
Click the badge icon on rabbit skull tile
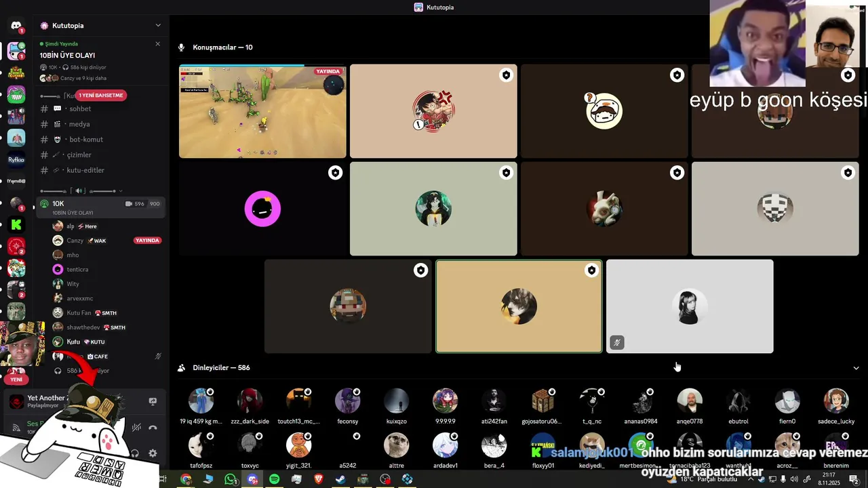click(x=677, y=173)
